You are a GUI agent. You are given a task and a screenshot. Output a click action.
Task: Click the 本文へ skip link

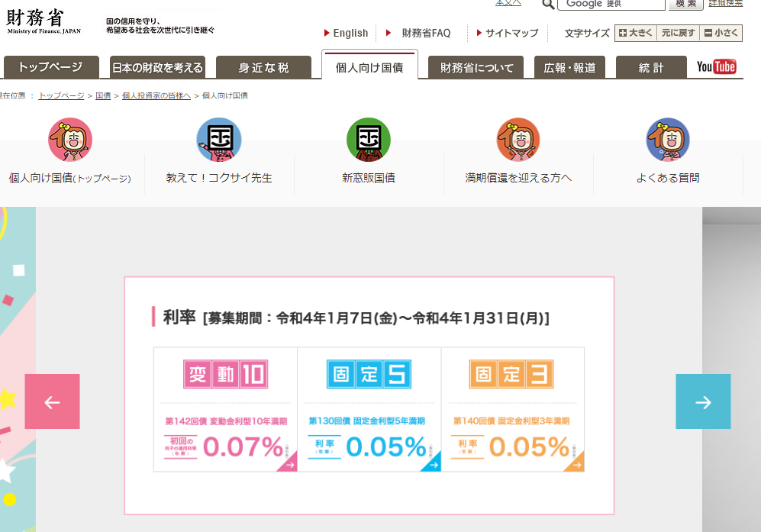pyautogui.click(x=508, y=3)
